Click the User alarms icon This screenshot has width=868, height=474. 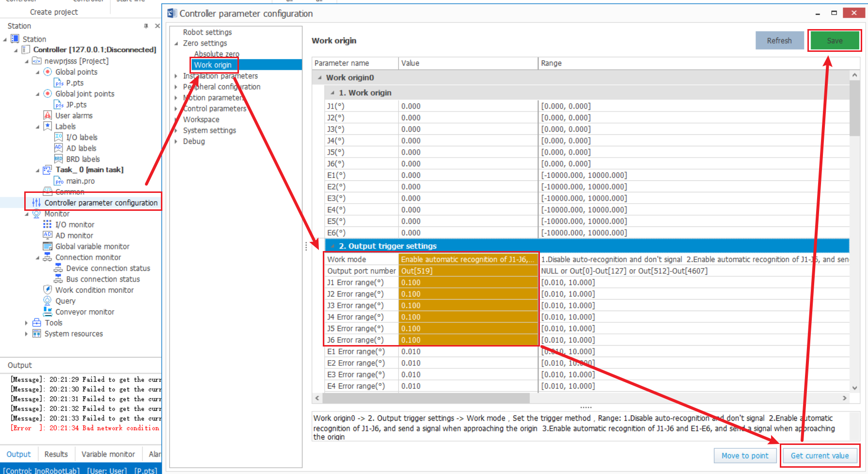coord(47,115)
